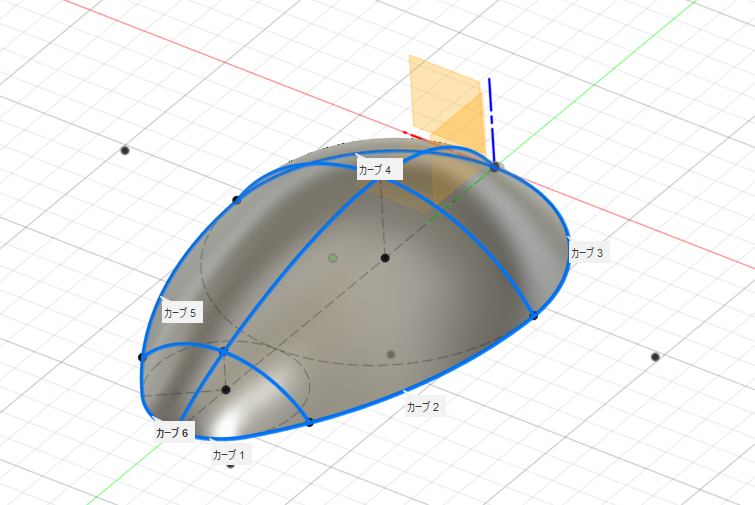Click isolated black point at far right

pos(655,357)
